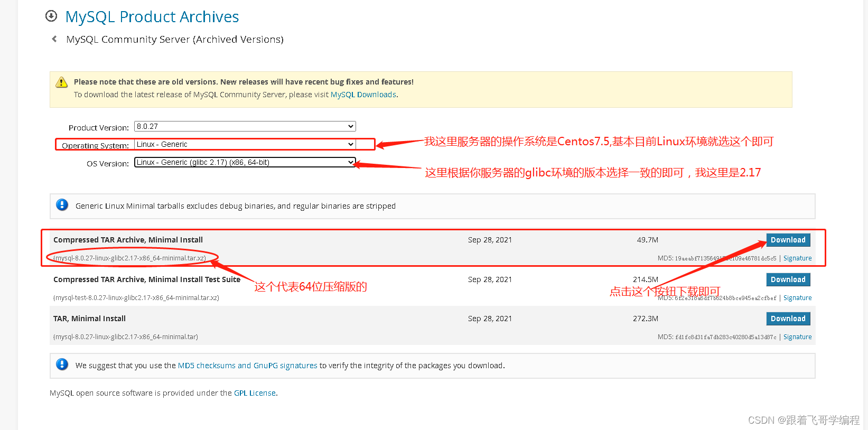This screenshot has width=868, height=430.
Task: Click filename mysql-8.0.27-linux-glibc2.17-x86_64-minimal.tar.xz
Action: (x=129, y=258)
